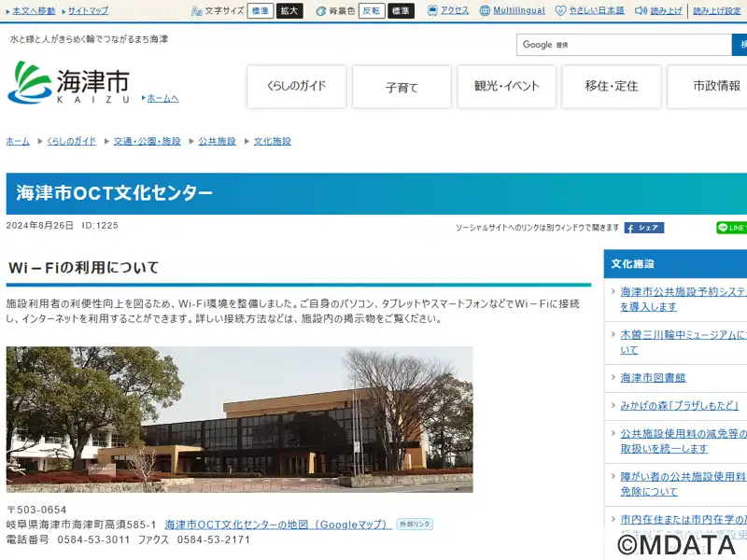Viewport: 747px width, 560px height.
Task: Click the 文化施設 breadcrumb
Action: (272, 141)
